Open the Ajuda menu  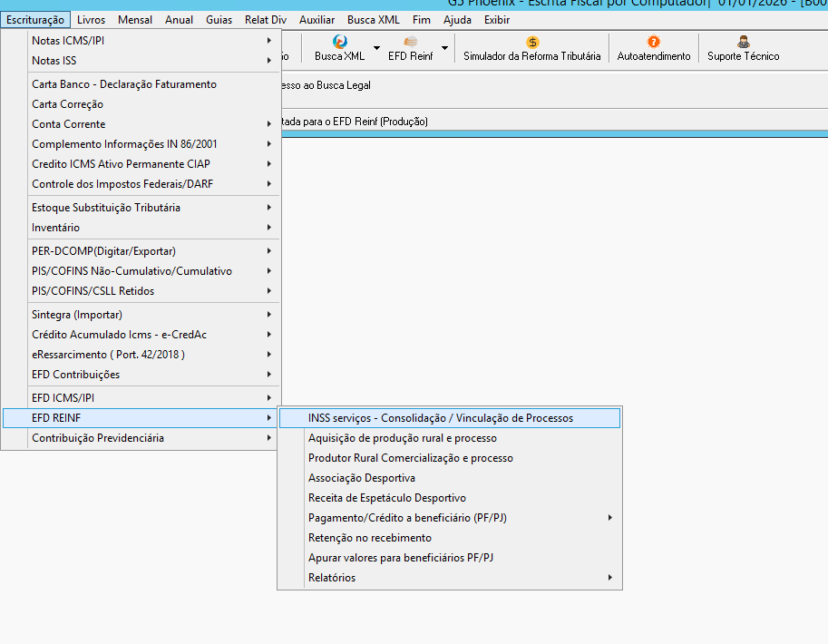tap(457, 20)
